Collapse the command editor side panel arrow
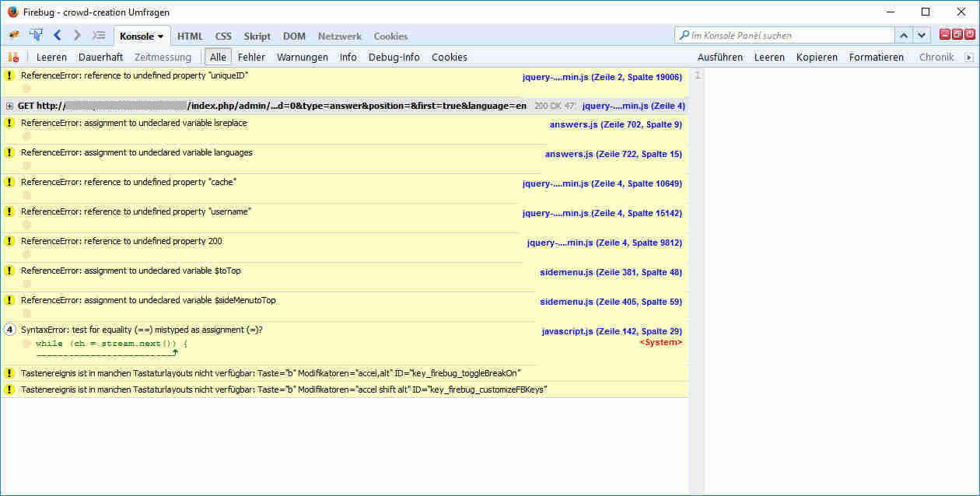980x496 pixels. (x=968, y=57)
